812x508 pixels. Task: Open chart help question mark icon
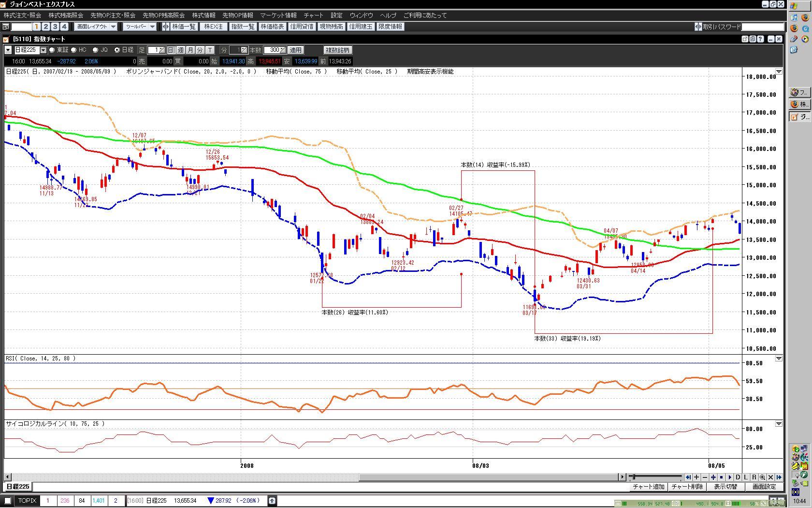point(760,39)
